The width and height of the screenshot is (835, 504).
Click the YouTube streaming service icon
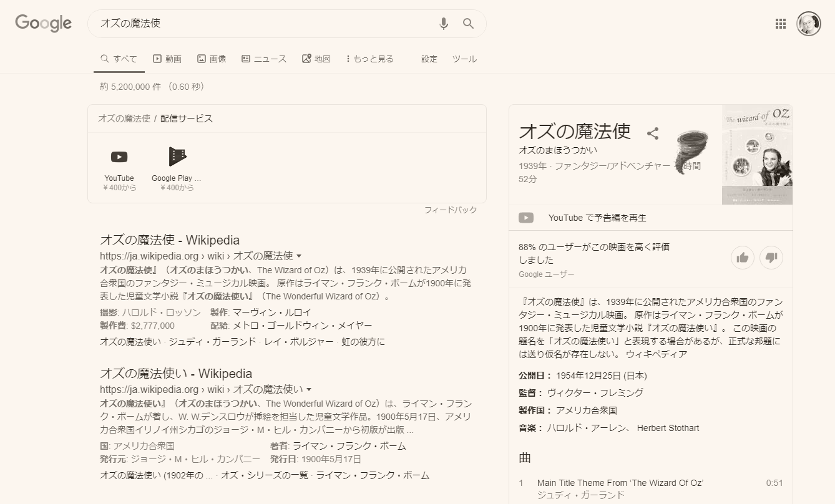click(x=119, y=157)
